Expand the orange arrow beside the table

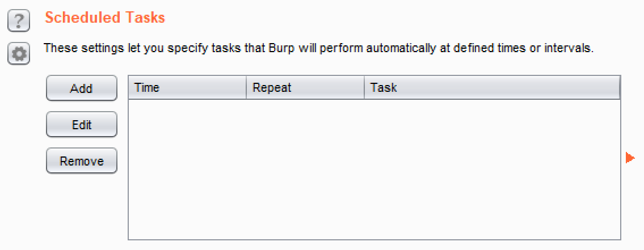click(629, 158)
